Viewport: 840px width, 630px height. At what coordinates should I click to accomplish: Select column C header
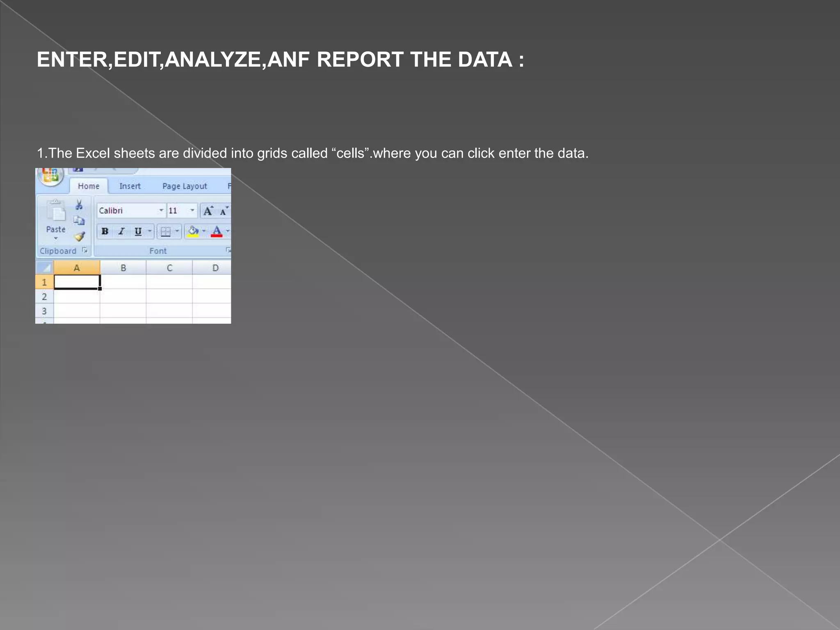click(x=169, y=268)
